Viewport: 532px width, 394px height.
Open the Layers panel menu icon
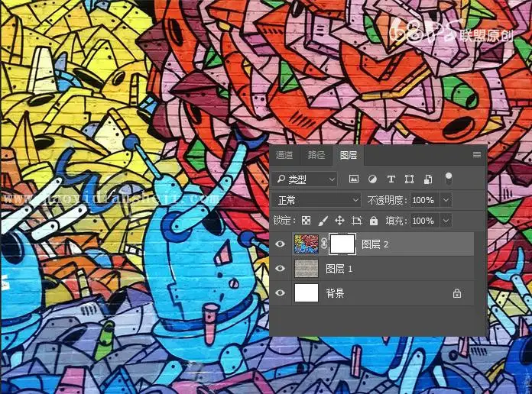click(x=477, y=154)
